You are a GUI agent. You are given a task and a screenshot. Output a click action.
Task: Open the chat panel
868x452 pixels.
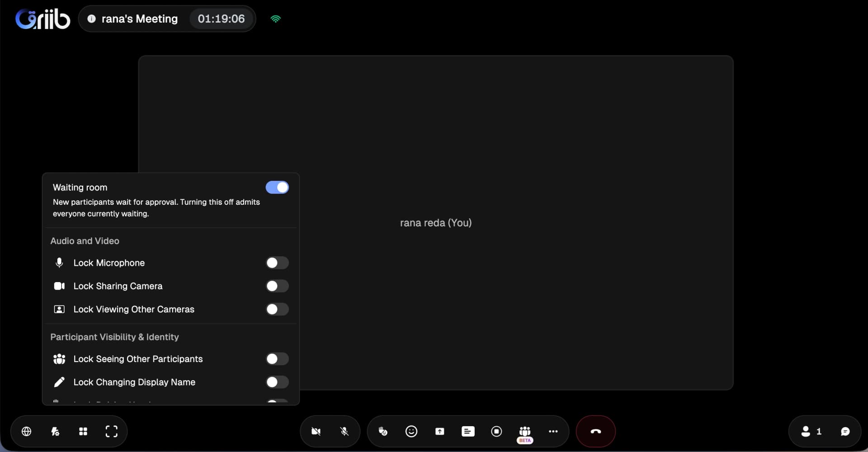[845, 432]
